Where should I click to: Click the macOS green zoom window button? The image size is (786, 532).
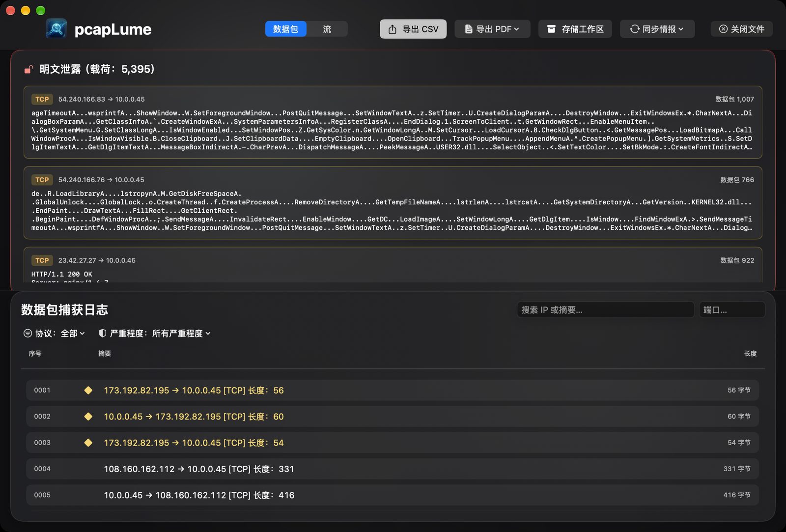(x=41, y=10)
